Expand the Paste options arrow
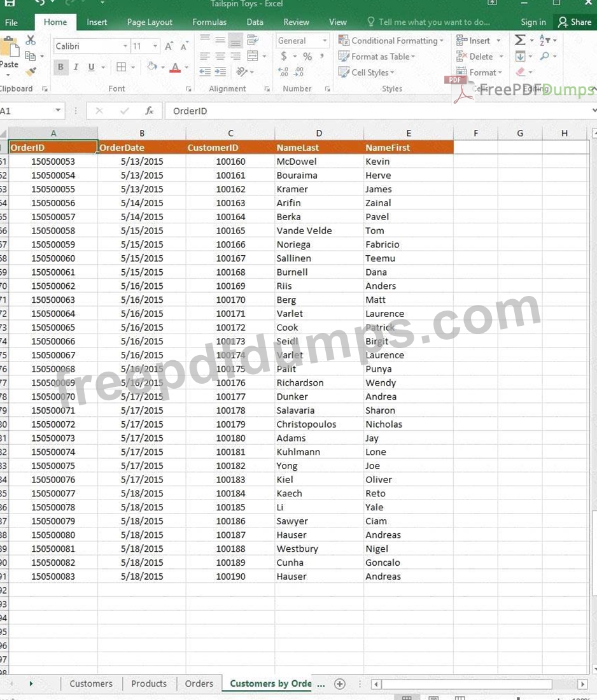 coord(8,74)
